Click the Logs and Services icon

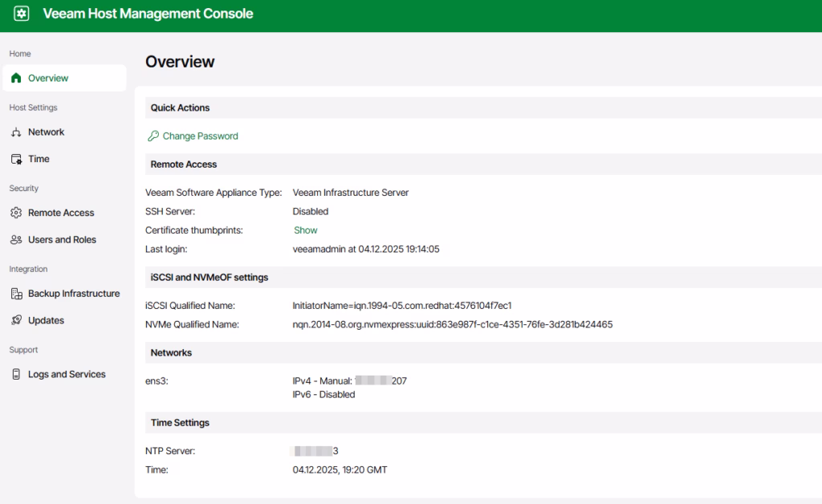[16, 374]
